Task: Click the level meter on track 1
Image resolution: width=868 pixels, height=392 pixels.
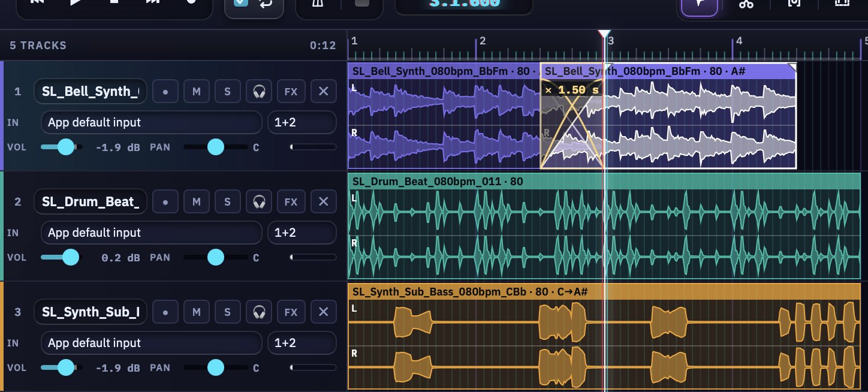Action: tap(313, 147)
